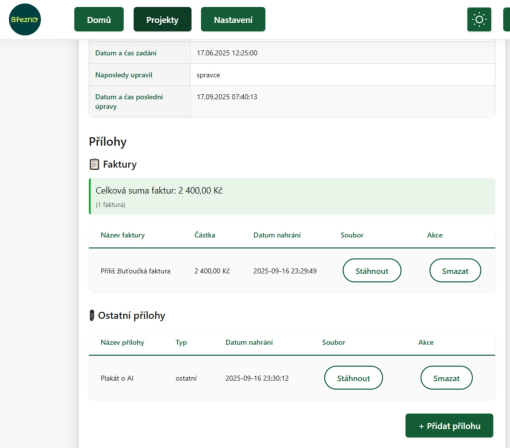The image size is (510, 448).
Task: Click the Typ column header
Action: [x=181, y=342]
